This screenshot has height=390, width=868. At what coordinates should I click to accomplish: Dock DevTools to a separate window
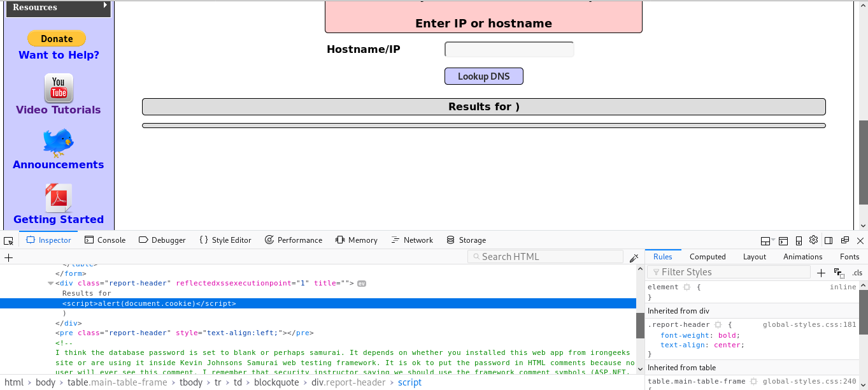pos(844,240)
